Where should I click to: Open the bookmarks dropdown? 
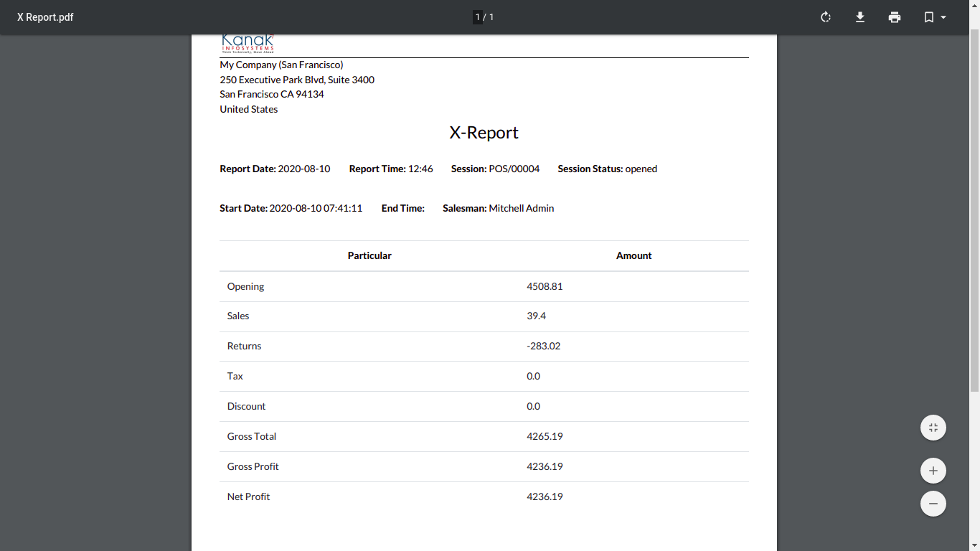pyautogui.click(x=935, y=17)
